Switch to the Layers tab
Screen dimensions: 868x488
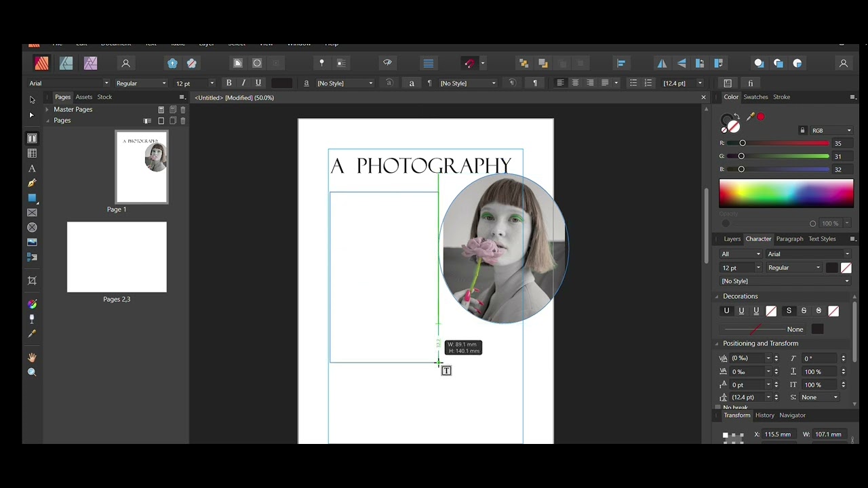click(x=732, y=239)
